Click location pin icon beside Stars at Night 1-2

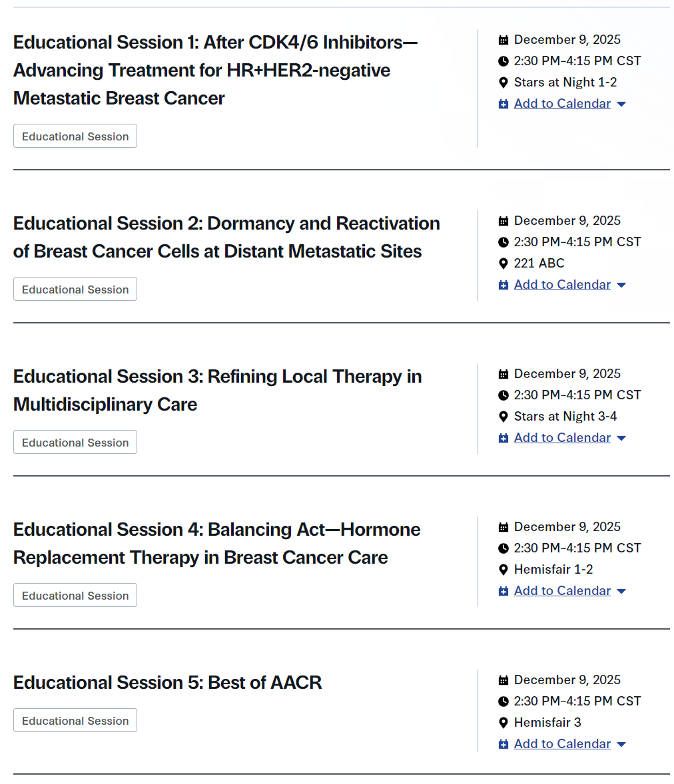pyautogui.click(x=504, y=83)
